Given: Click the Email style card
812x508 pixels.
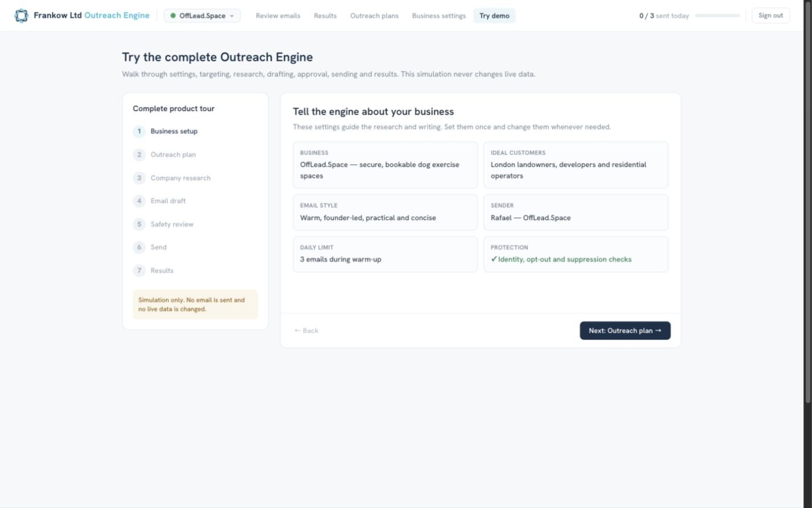Looking at the screenshot, I should 385,213.
